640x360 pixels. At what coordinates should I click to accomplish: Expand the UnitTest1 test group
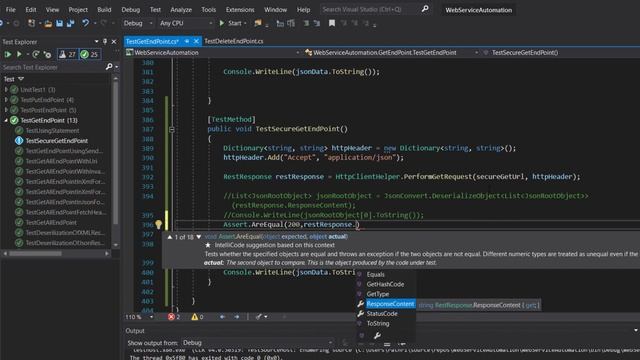tap(6, 89)
